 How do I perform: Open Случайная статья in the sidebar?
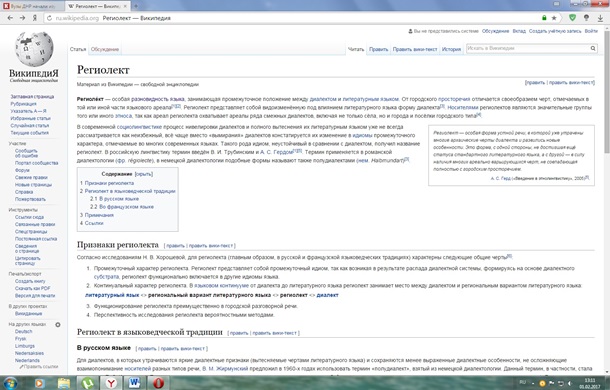click(30, 125)
